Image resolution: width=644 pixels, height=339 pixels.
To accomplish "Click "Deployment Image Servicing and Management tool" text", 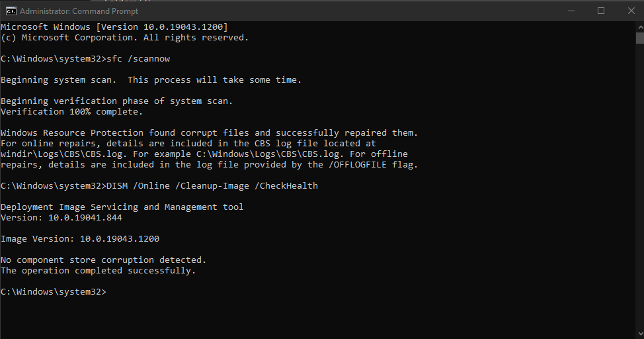I will (x=122, y=207).
